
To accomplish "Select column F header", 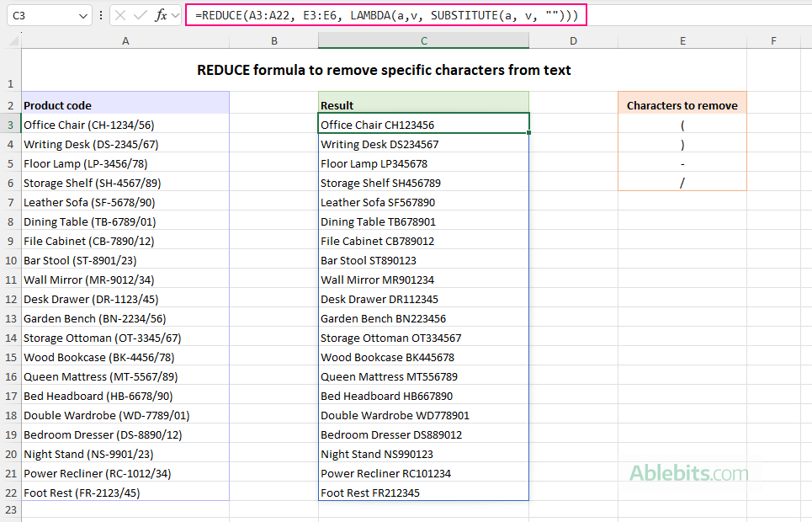I will point(773,40).
